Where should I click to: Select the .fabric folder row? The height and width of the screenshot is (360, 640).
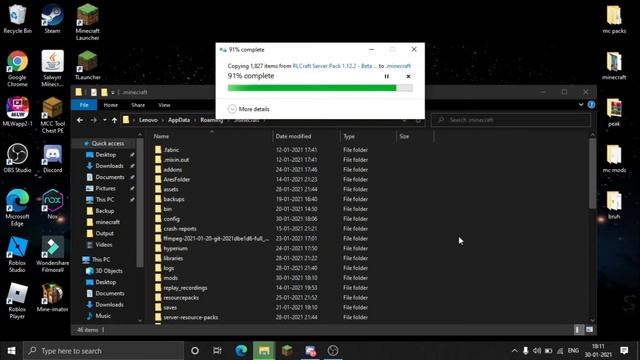point(261,150)
